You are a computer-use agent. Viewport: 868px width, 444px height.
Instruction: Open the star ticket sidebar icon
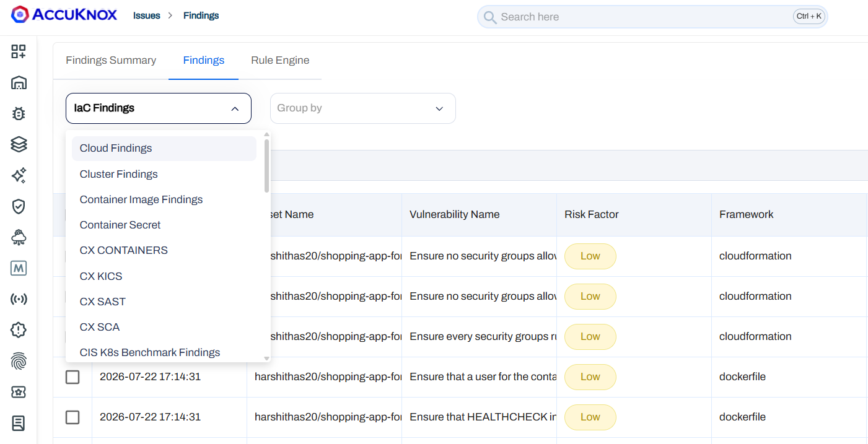pos(19,392)
